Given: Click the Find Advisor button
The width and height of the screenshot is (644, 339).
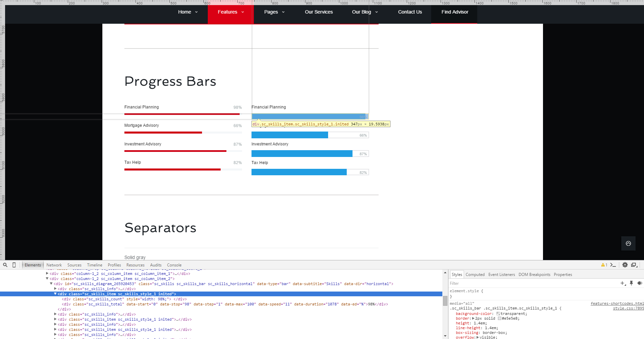Looking at the screenshot, I should pos(455,12).
